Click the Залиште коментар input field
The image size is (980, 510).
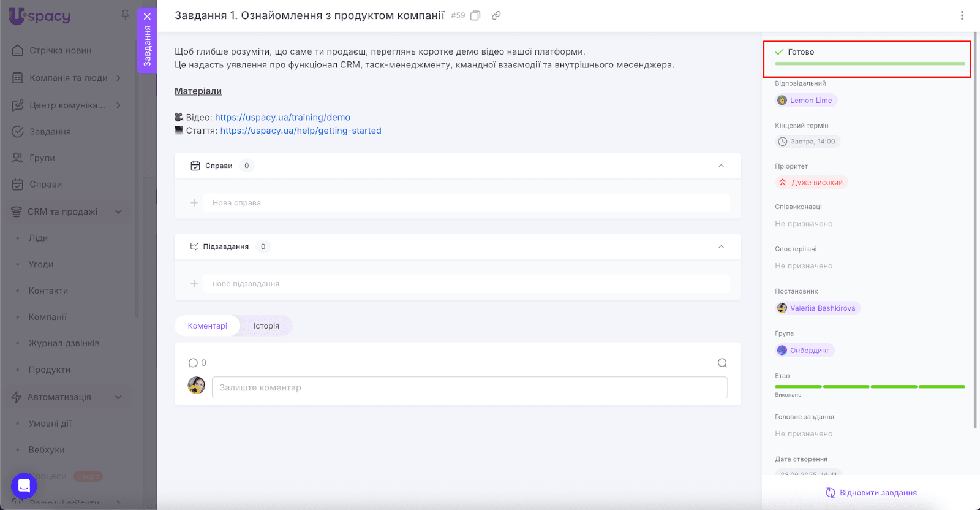(x=469, y=387)
